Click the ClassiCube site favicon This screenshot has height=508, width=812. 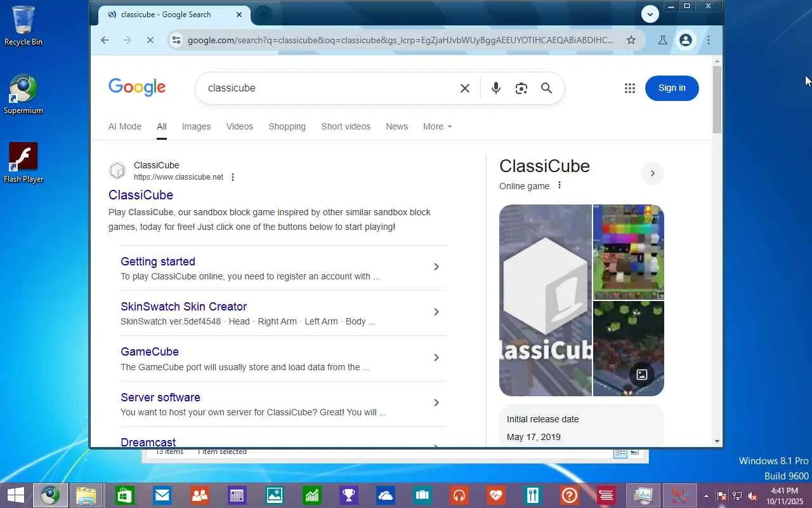point(117,171)
